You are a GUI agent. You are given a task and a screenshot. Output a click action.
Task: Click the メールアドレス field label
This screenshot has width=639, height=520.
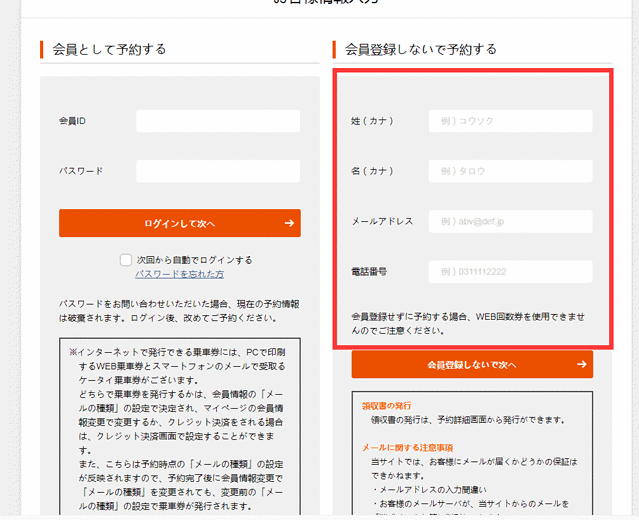[382, 221]
